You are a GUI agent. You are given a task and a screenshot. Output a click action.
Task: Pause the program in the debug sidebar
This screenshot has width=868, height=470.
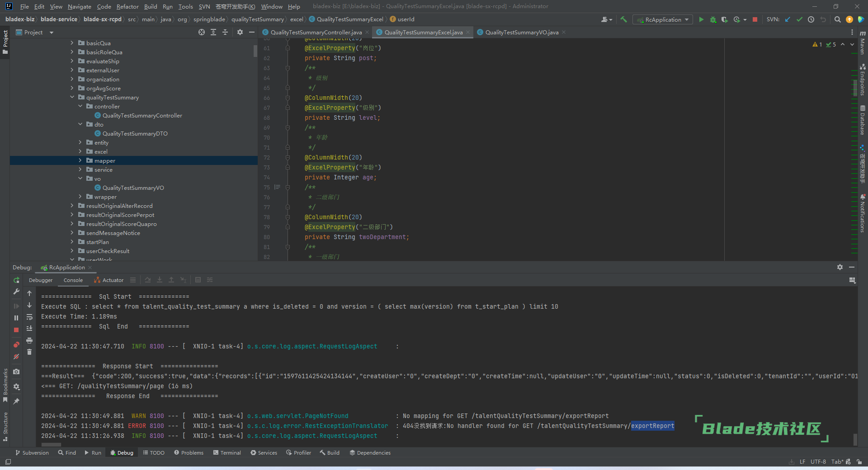[16, 318]
